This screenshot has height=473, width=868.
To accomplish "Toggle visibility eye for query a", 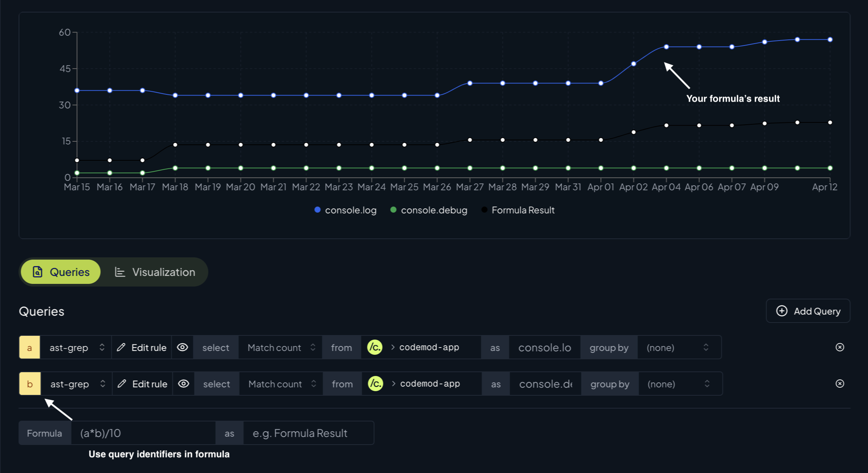I will (x=182, y=347).
